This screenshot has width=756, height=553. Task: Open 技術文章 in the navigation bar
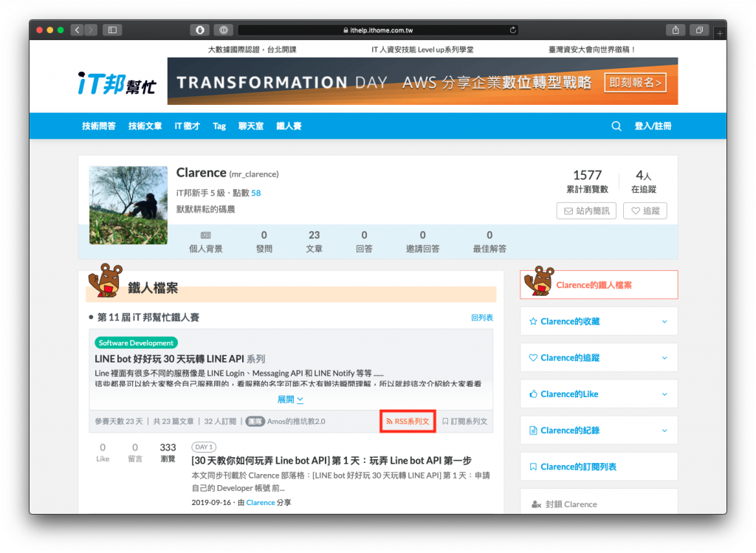(x=145, y=126)
